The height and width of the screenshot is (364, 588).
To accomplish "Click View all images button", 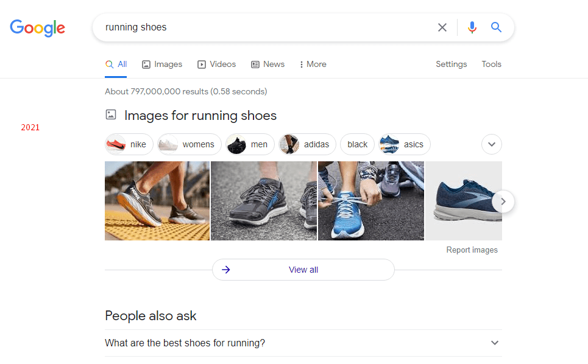I will (x=303, y=270).
